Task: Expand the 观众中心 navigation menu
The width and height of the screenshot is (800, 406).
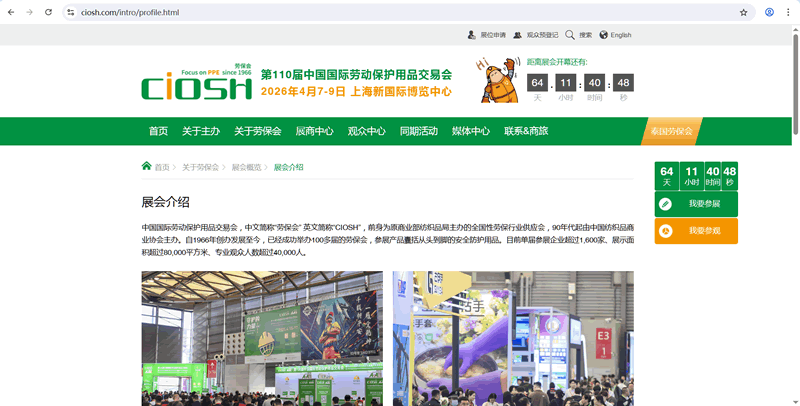Action: pyautogui.click(x=366, y=131)
